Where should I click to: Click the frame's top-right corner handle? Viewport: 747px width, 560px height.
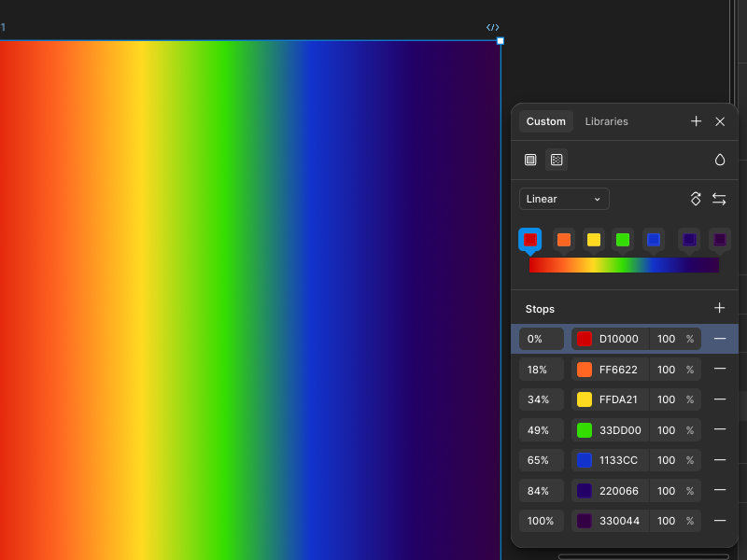[500, 41]
